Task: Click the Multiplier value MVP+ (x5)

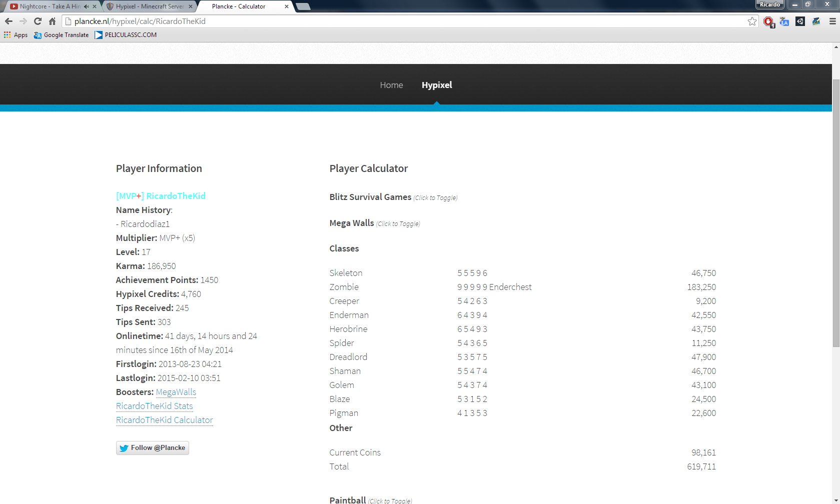Action: (177, 238)
